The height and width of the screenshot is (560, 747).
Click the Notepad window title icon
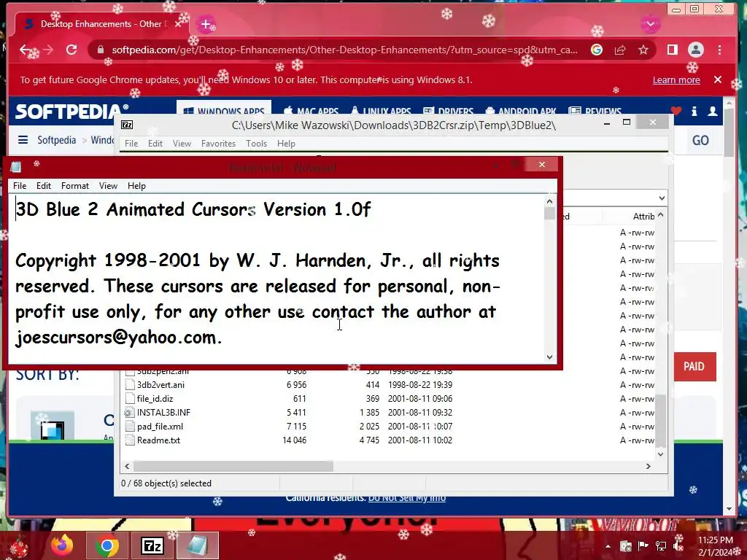[16, 167]
